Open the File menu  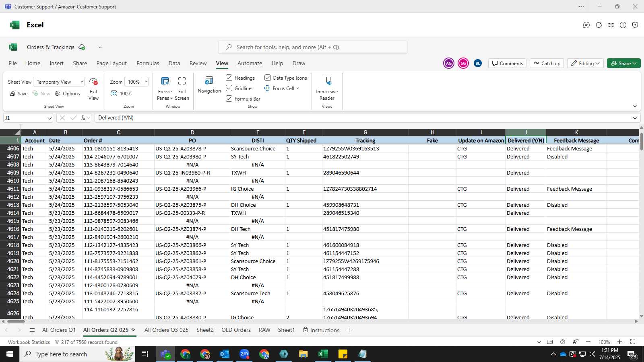tap(12, 63)
